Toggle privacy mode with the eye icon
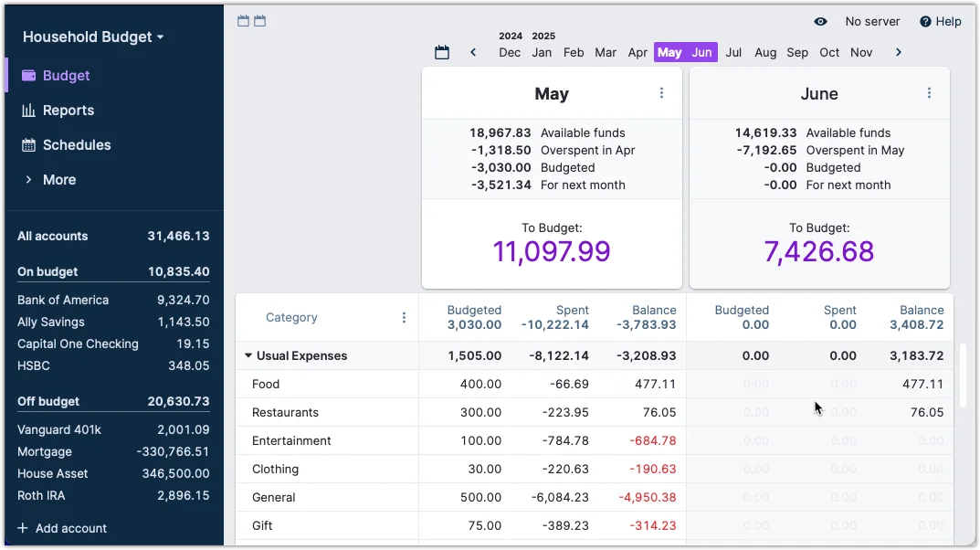The width and height of the screenshot is (980, 550). (820, 22)
